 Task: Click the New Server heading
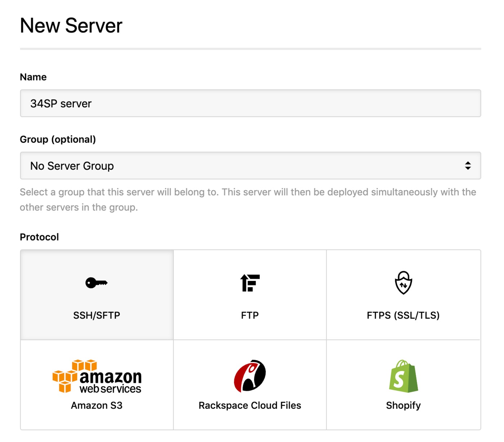(x=71, y=26)
